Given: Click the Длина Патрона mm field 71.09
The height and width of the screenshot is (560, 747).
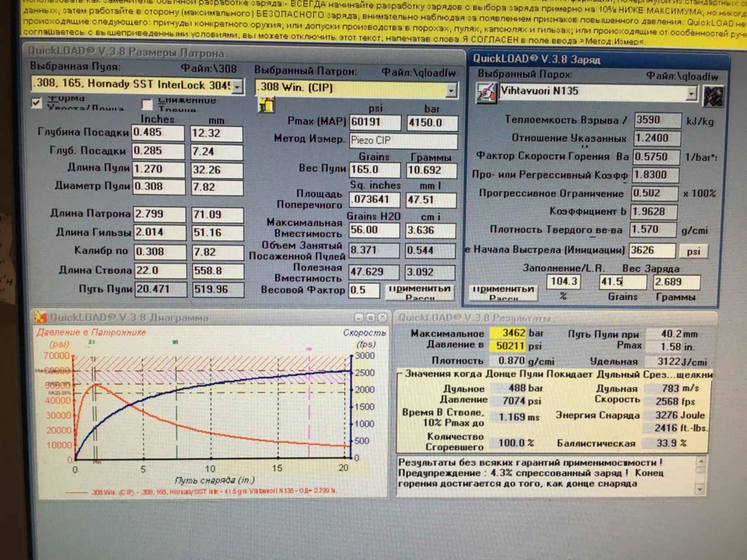Looking at the screenshot, I should [218, 215].
